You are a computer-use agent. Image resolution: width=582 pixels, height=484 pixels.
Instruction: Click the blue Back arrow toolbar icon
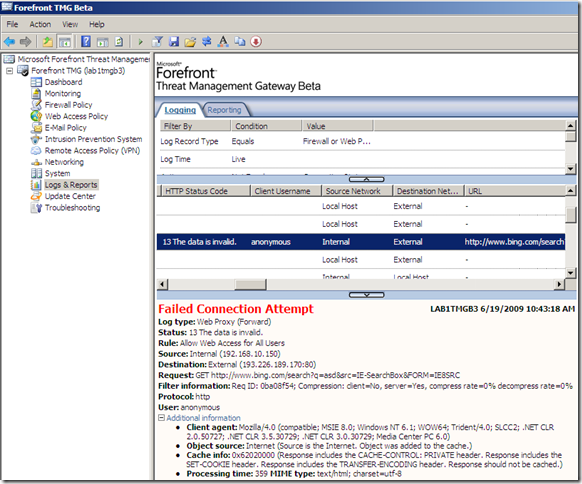[9, 42]
